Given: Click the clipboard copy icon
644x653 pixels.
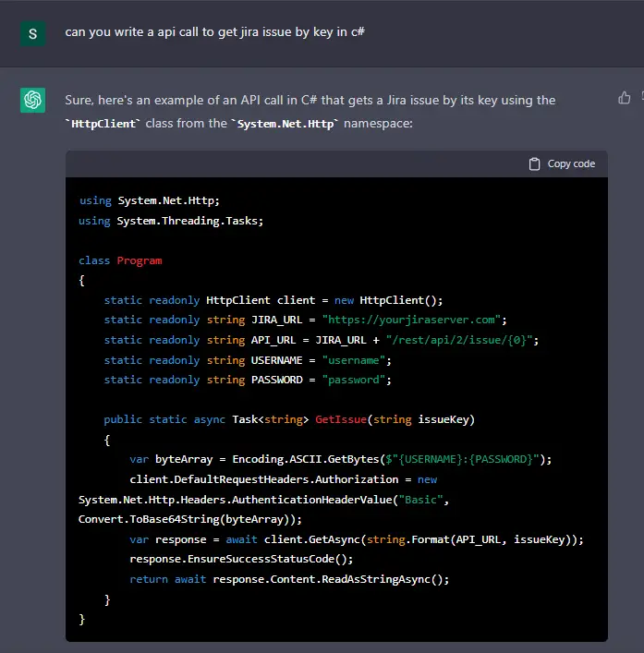Looking at the screenshot, I should tap(534, 164).
